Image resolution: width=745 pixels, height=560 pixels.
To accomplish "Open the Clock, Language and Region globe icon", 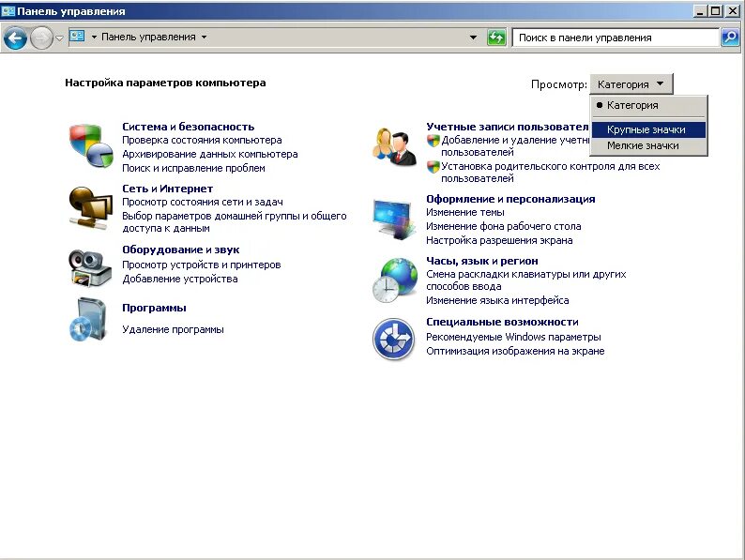I will coord(394,280).
